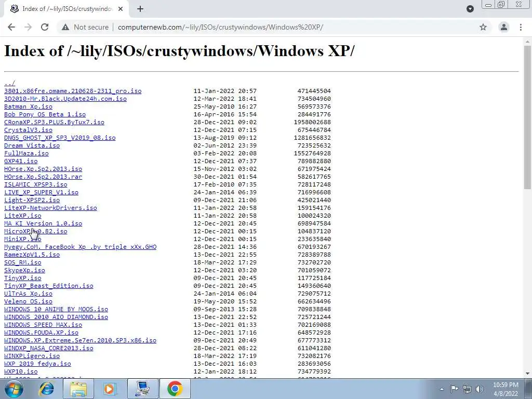
Task: Open the volume speaker tray icon
Action: coord(480,389)
